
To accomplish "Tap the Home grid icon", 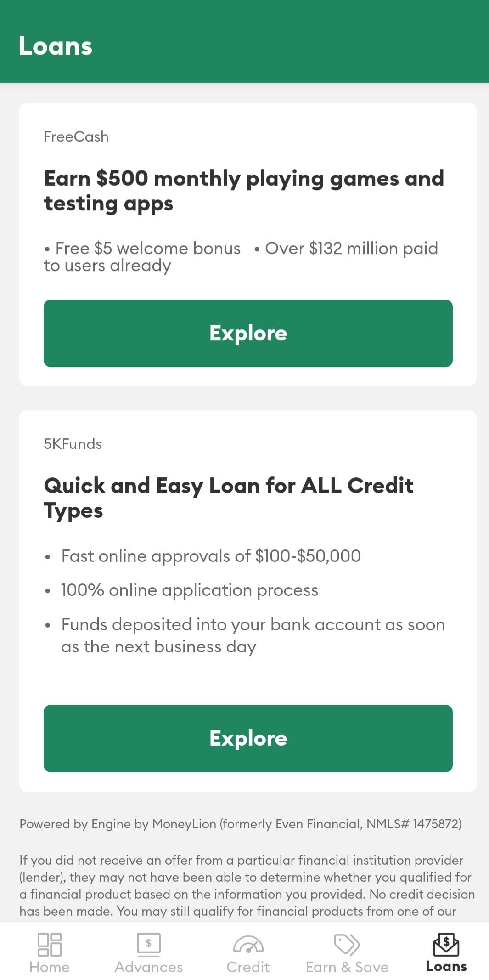I will (50, 944).
